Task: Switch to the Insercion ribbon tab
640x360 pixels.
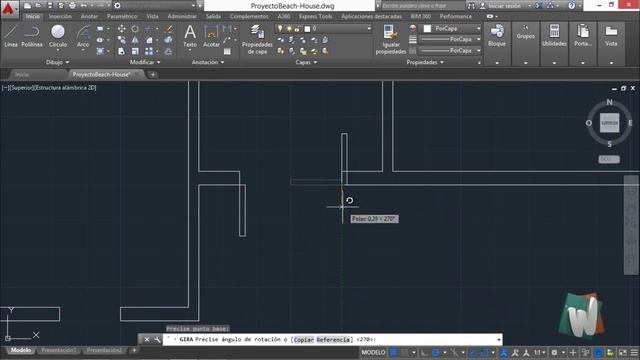Action: [x=60, y=16]
